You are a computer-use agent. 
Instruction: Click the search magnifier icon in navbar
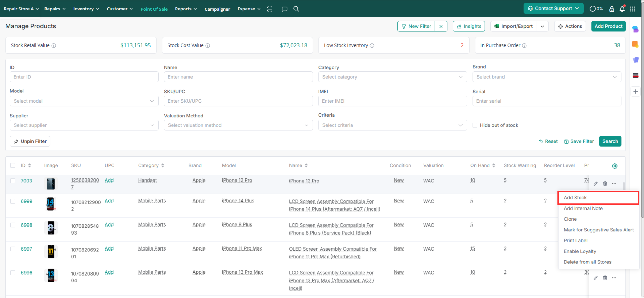click(x=296, y=9)
